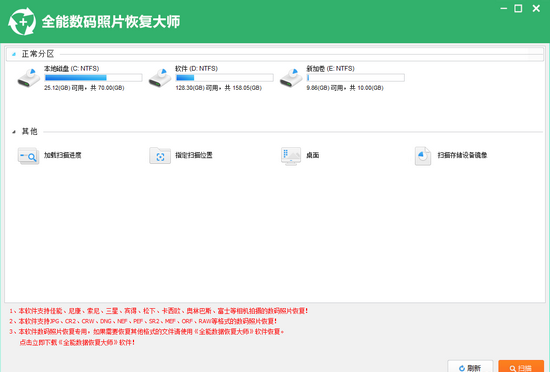This screenshot has height=372, width=550.
Task: Minimize the application window
Action: pos(504,8)
